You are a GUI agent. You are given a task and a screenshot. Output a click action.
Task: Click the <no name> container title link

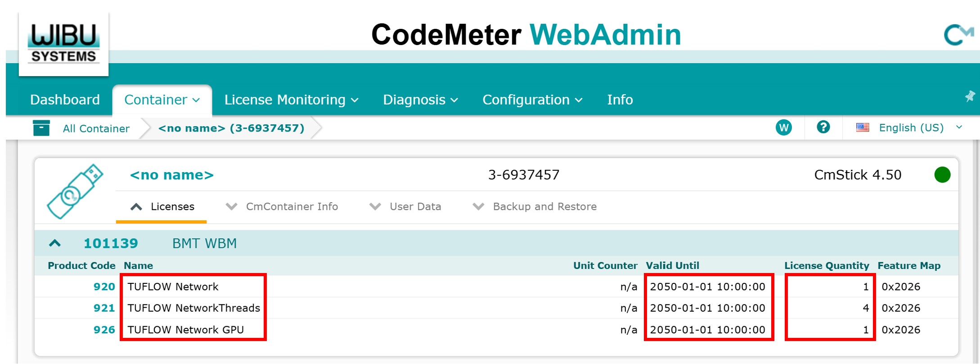(172, 175)
